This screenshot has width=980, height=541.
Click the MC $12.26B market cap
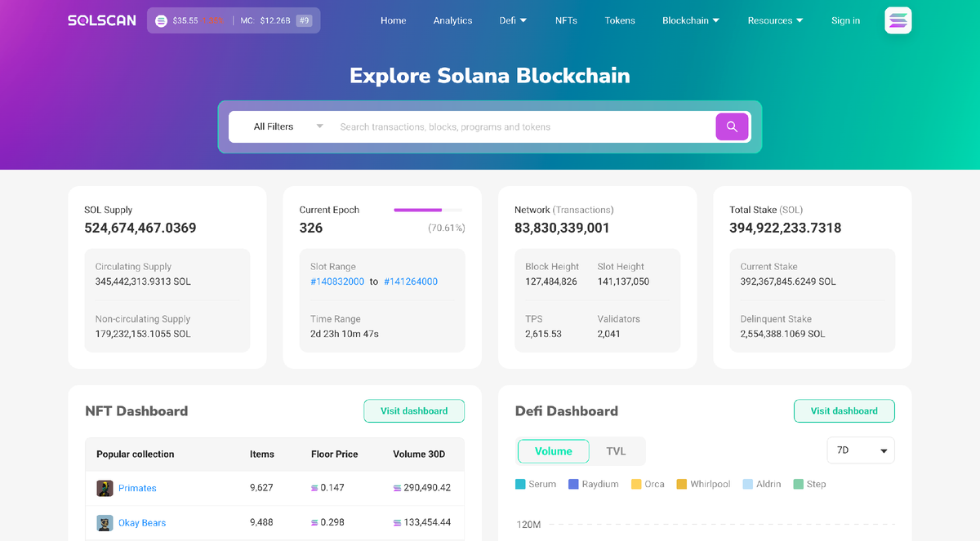(x=265, y=20)
